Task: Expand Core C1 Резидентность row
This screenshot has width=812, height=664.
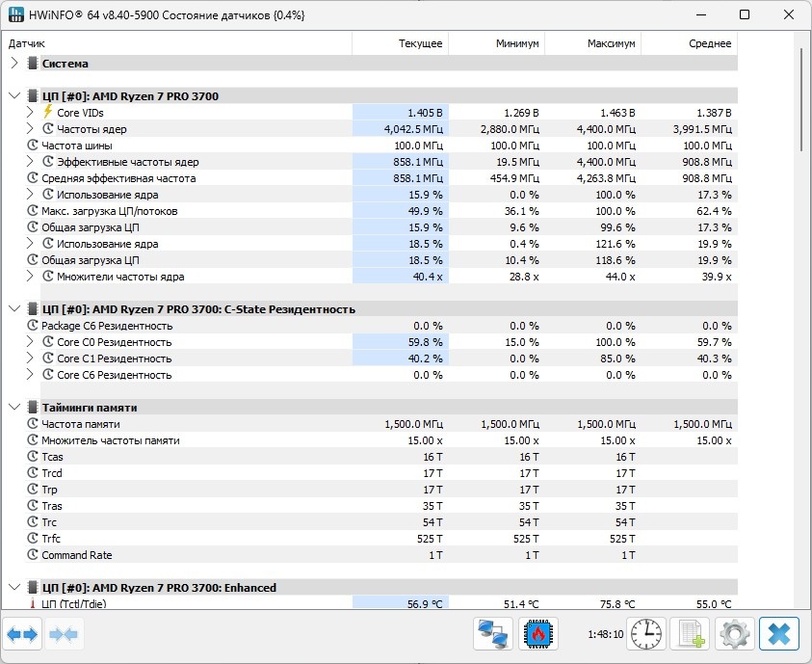Action: [x=30, y=358]
